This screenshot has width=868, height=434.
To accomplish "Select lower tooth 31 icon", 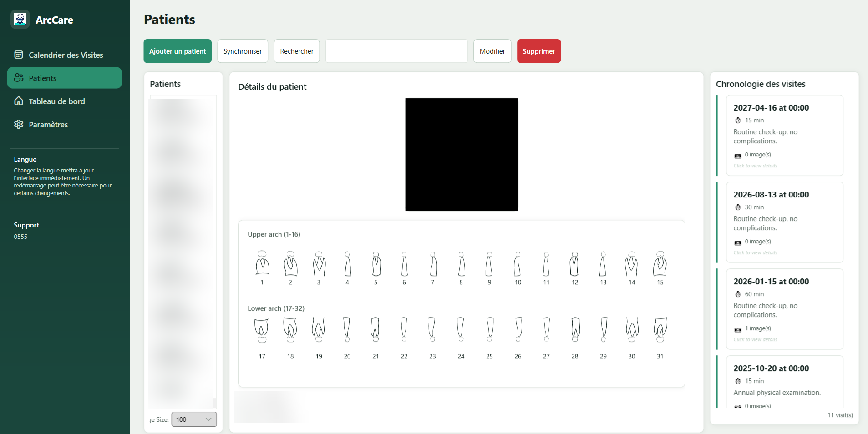I will (x=660, y=330).
